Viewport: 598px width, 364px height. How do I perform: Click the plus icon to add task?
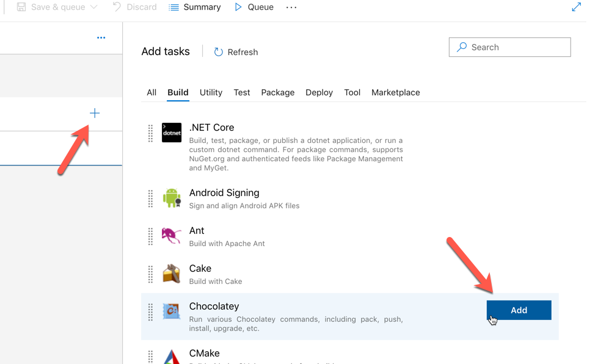(95, 113)
